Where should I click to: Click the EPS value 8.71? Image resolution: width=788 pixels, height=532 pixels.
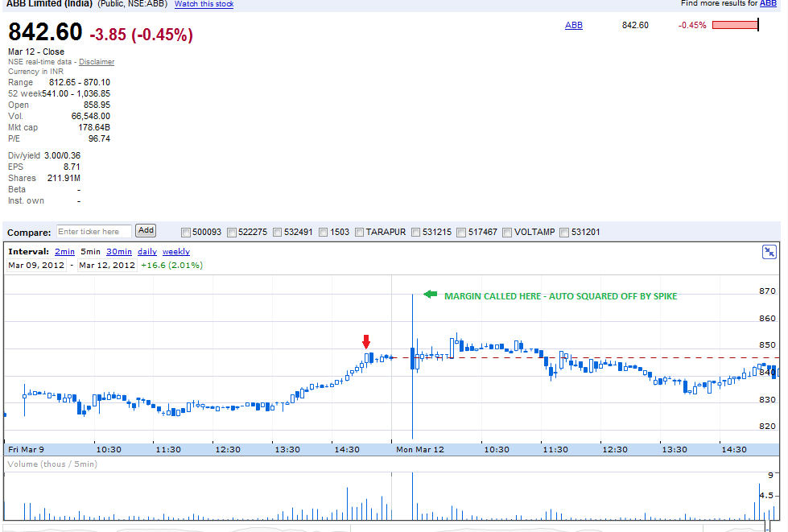click(72, 167)
